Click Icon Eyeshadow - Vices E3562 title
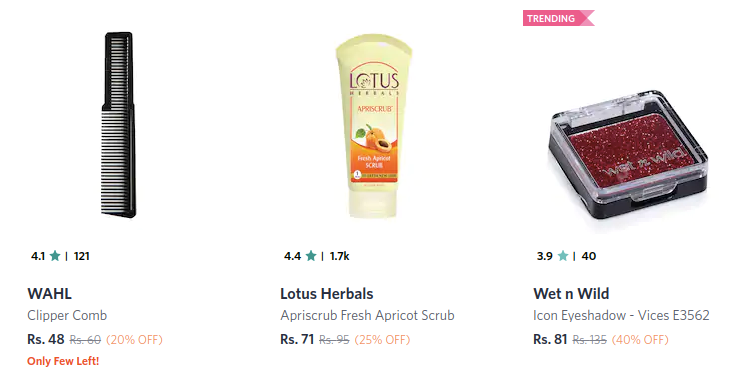 pos(621,316)
